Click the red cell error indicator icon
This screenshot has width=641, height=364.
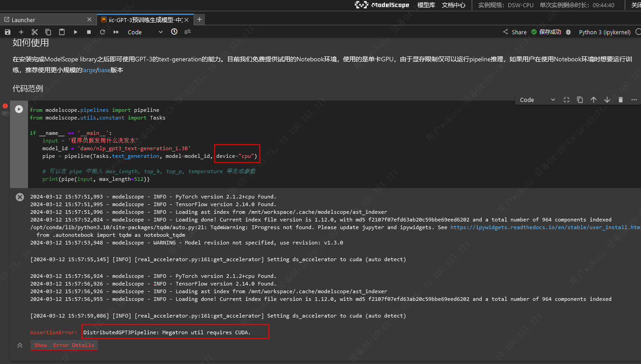[5, 106]
